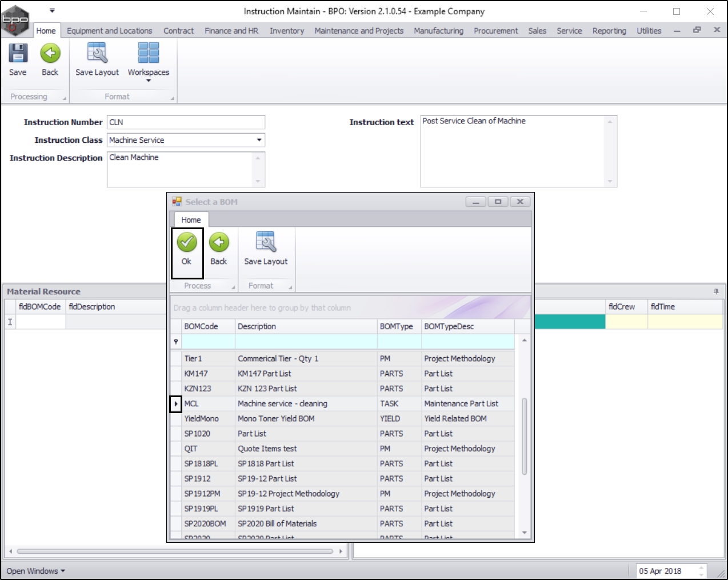Select the SP1020 row
Screen dimensions: 728x580
(x=342, y=434)
